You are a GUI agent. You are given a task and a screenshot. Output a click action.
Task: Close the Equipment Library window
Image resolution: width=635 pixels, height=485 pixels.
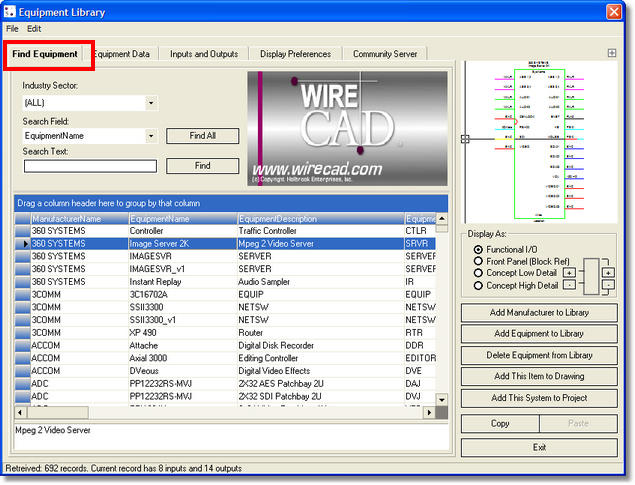tap(614, 12)
